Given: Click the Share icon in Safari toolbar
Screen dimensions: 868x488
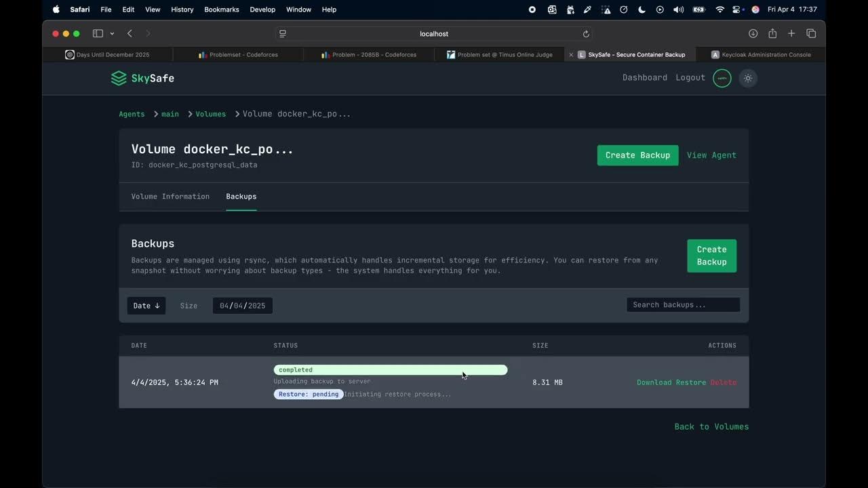Looking at the screenshot, I should coord(772,33).
